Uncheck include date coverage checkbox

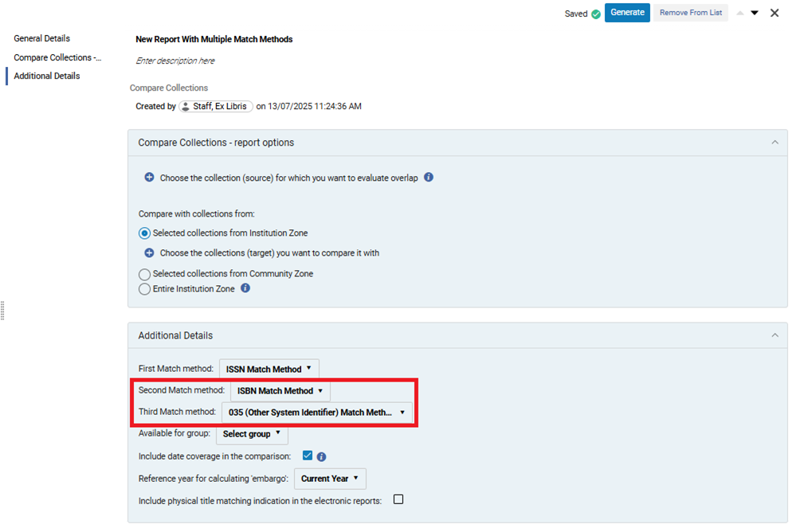307,456
